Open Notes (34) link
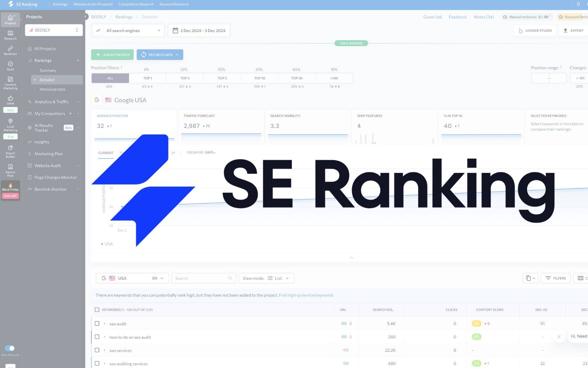 (484, 17)
